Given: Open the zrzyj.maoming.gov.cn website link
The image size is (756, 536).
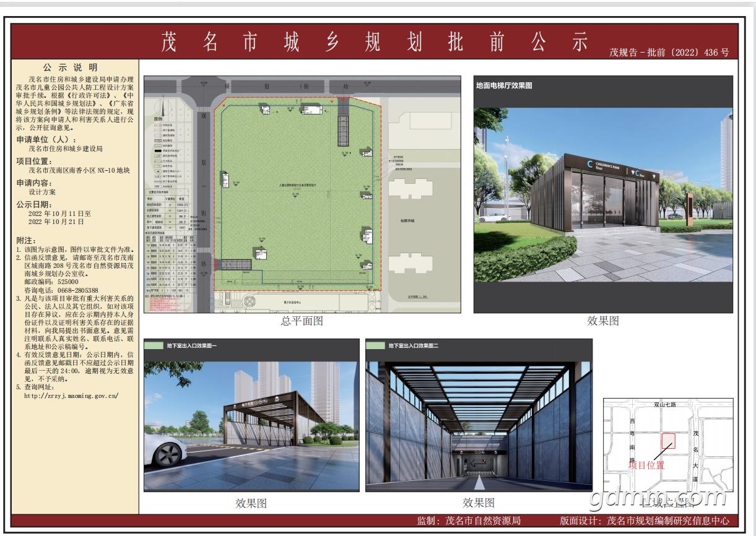Looking at the screenshot, I should (x=71, y=395).
